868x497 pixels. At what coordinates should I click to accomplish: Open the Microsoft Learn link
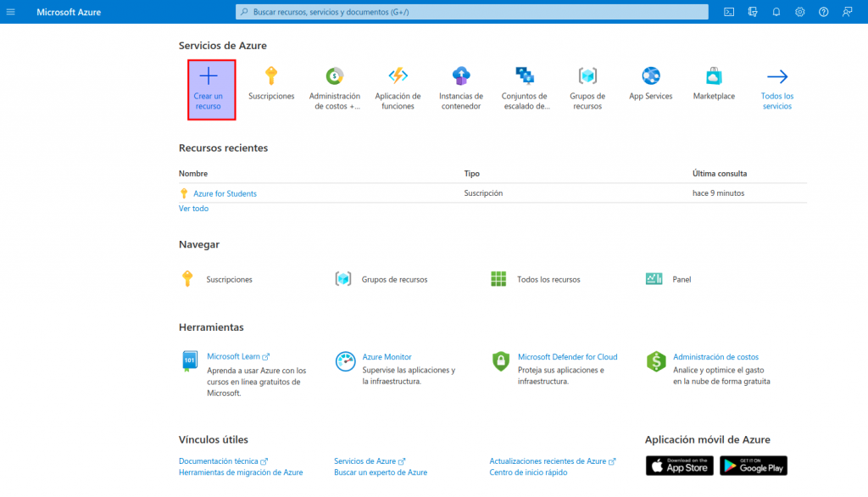click(x=233, y=356)
